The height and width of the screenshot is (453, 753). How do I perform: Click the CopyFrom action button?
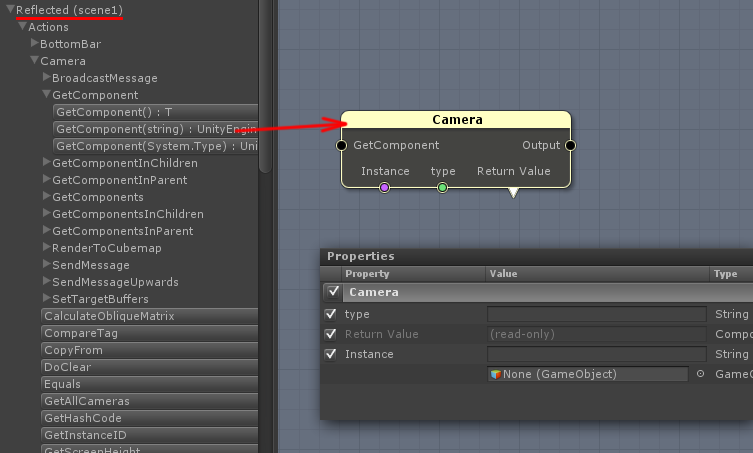(150, 350)
